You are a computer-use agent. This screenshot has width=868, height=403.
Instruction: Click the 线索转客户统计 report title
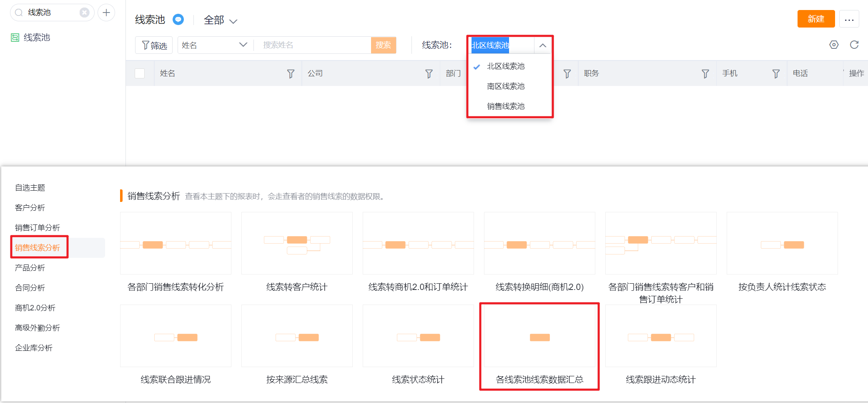pos(297,287)
